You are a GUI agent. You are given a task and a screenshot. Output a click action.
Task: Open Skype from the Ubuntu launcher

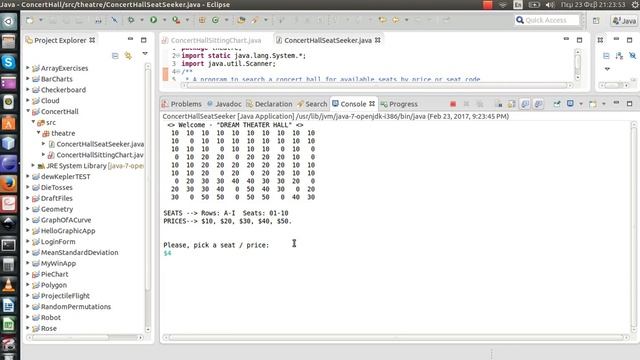pyautogui.click(x=9, y=62)
